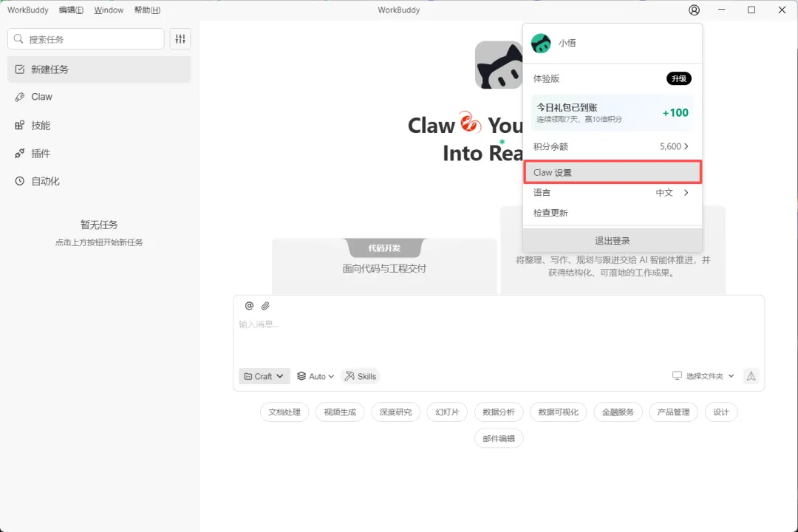Click the 幻灯片 suggestion chip
Screen dimensions: 798x532
click(x=447, y=412)
